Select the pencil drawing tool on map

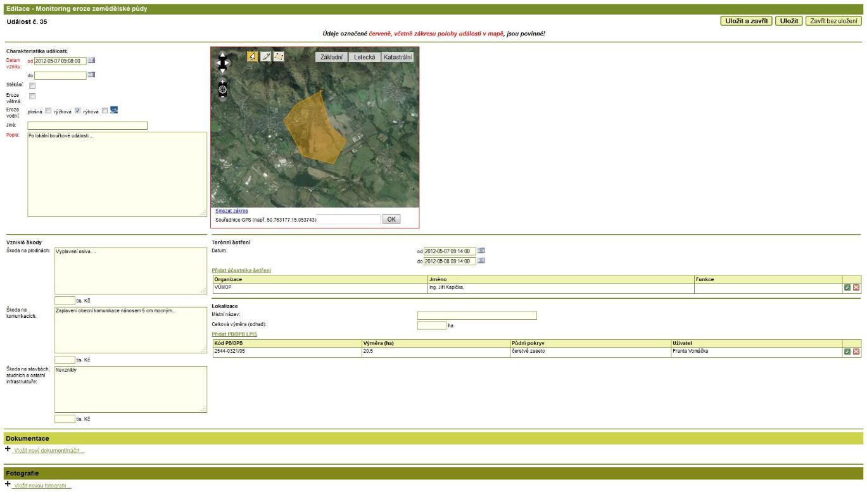click(265, 56)
